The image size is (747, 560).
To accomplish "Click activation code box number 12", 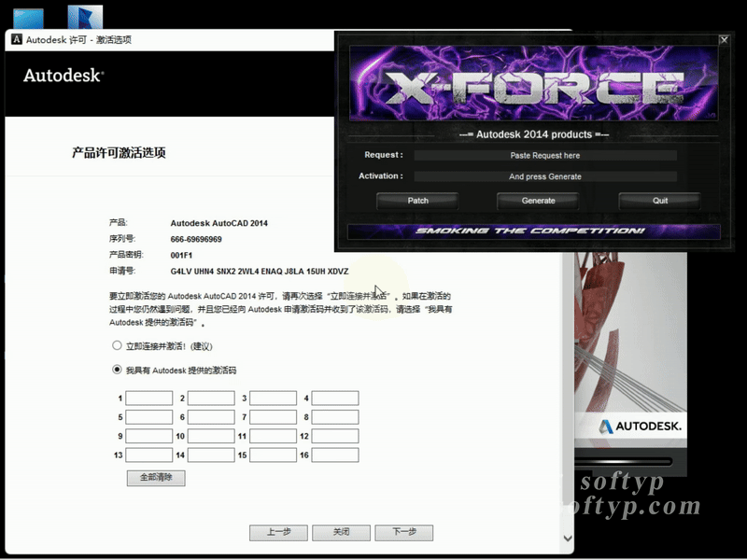I will (x=335, y=436).
